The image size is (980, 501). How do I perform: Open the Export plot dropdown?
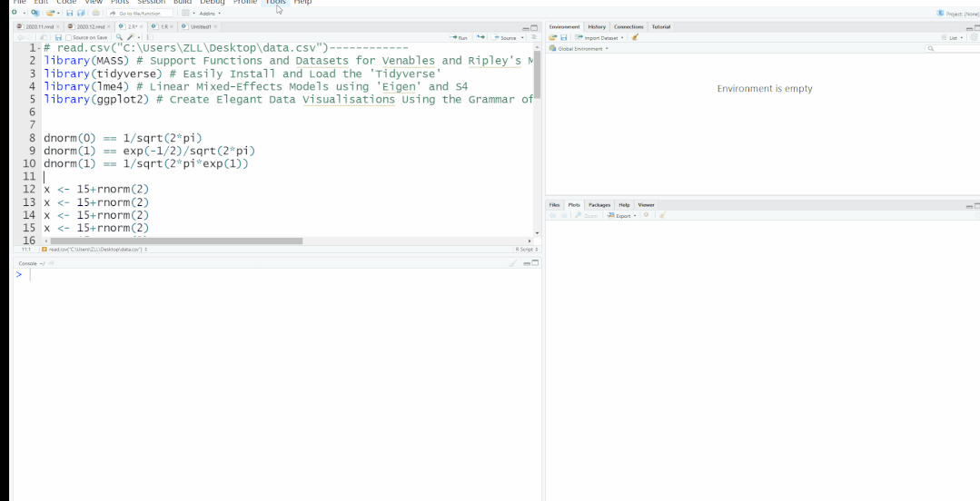coord(622,215)
